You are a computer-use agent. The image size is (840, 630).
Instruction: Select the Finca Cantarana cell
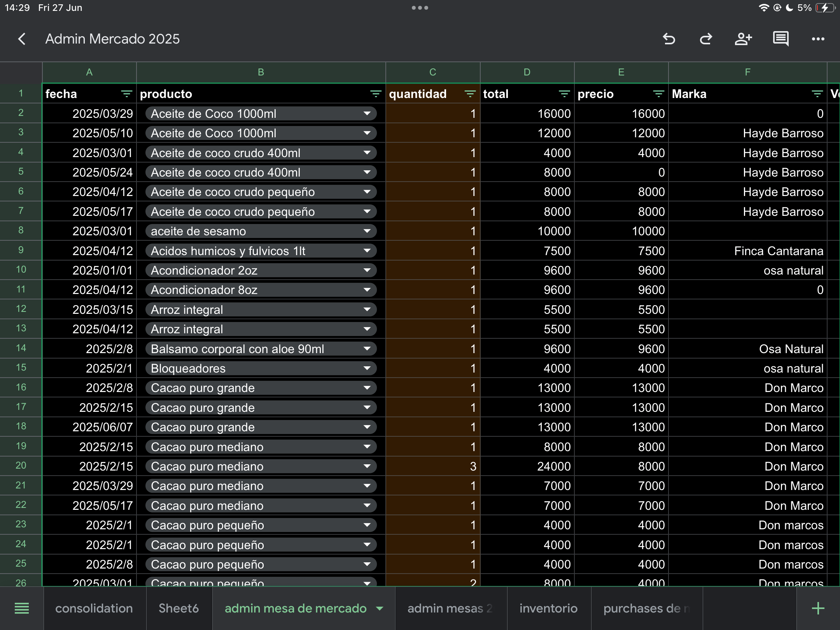point(747,251)
